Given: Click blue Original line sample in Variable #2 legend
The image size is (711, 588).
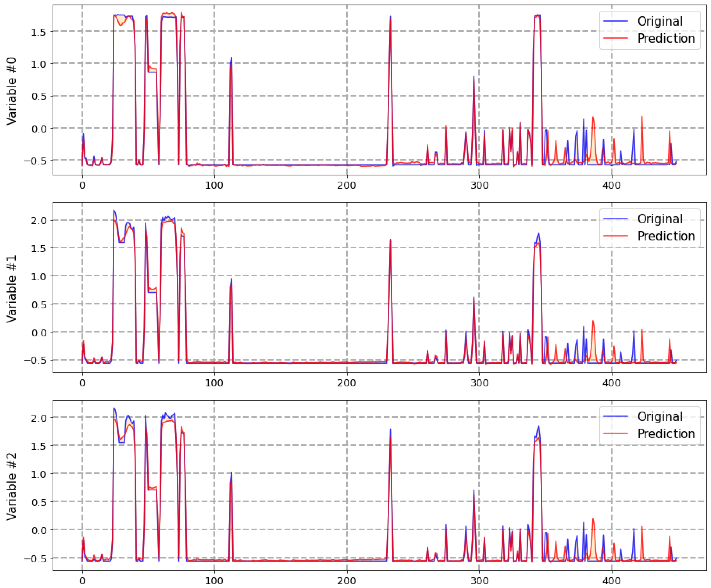Looking at the screenshot, I should point(616,416).
